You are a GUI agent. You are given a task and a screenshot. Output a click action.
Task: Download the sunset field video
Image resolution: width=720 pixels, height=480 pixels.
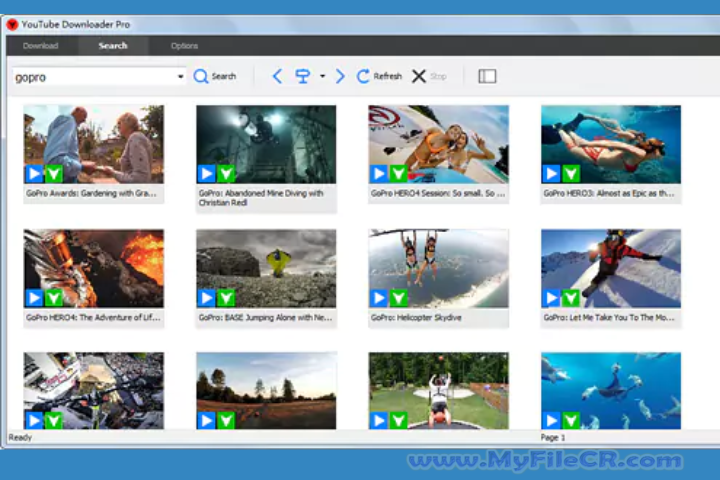point(226,420)
